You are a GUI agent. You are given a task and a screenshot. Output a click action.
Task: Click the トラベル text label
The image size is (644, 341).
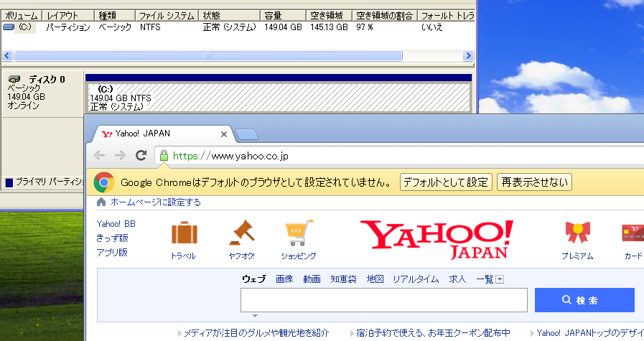point(184,256)
